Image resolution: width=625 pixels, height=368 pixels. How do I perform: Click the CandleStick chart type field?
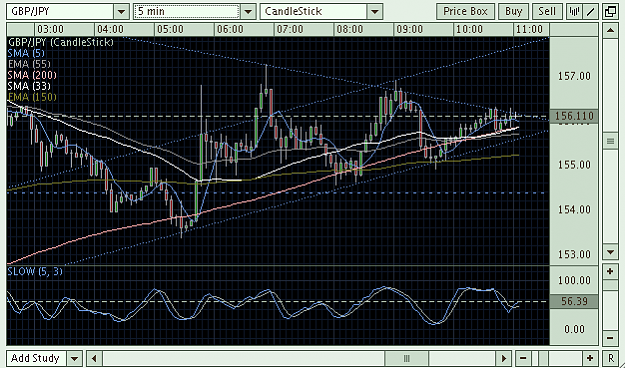pos(314,12)
